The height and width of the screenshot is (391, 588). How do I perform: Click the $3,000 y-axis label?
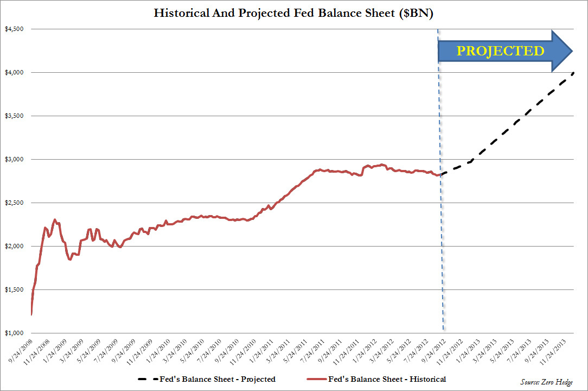tap(14, 159)
